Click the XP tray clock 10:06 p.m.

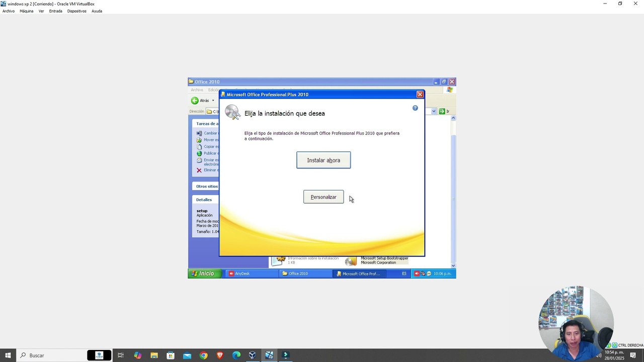tap(442, 274)
